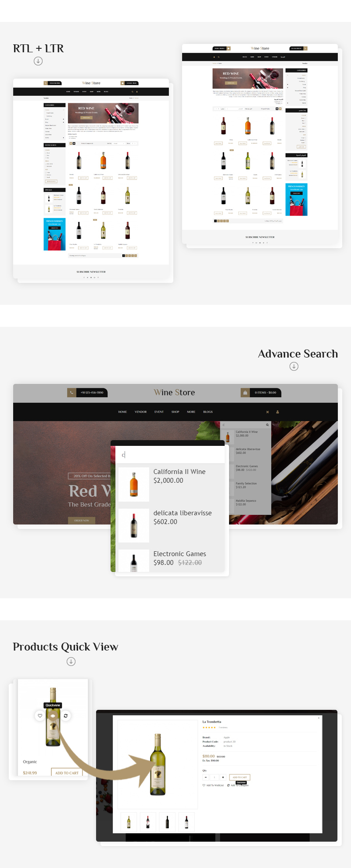Click the Quickview eye icon on Organic wine

(x=53, y=716)
